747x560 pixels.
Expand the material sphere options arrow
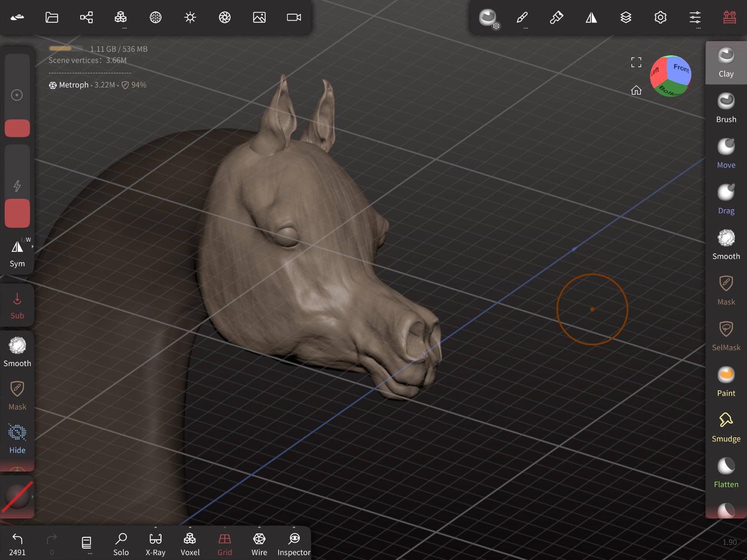pyautogui.click(x=33, y=497)
